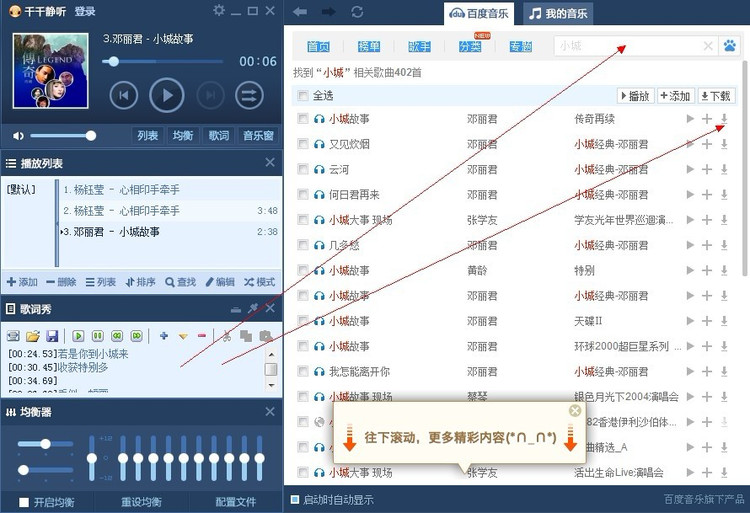Image resolution: width=750 pixels, height=513 pixels.
Task: Play the song from album 天碟II
Action: pyautogui.click(x=690, y=321)
